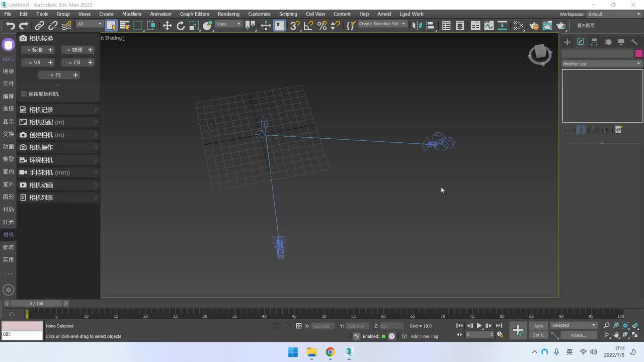Viewport: 644px width, 362px height.
Task: Toggle Auto key mode button
Action: pyautogui.click(x=538, y=326)
